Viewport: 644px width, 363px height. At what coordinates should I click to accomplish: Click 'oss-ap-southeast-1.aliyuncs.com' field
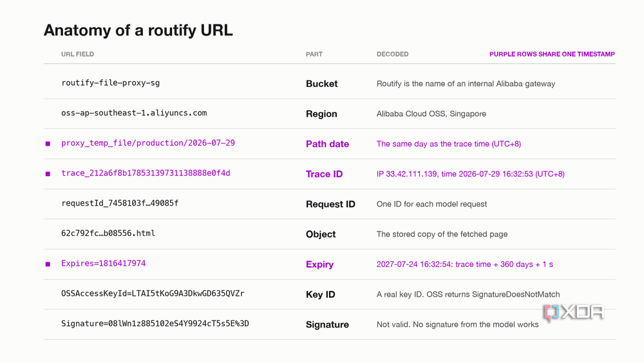[134, 113]
